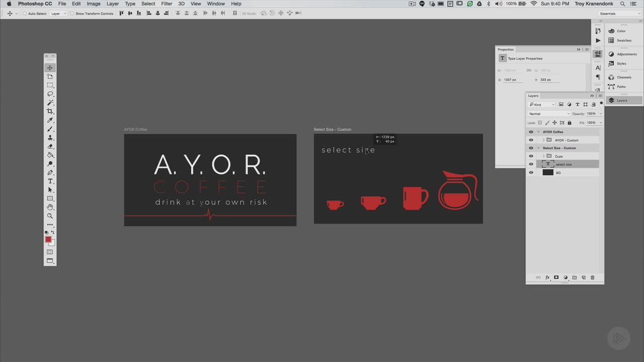This screenshot has width=644, height=362.
Task: Open the Auto-Select Layer dropdown
Action: [x=58, y=14]
